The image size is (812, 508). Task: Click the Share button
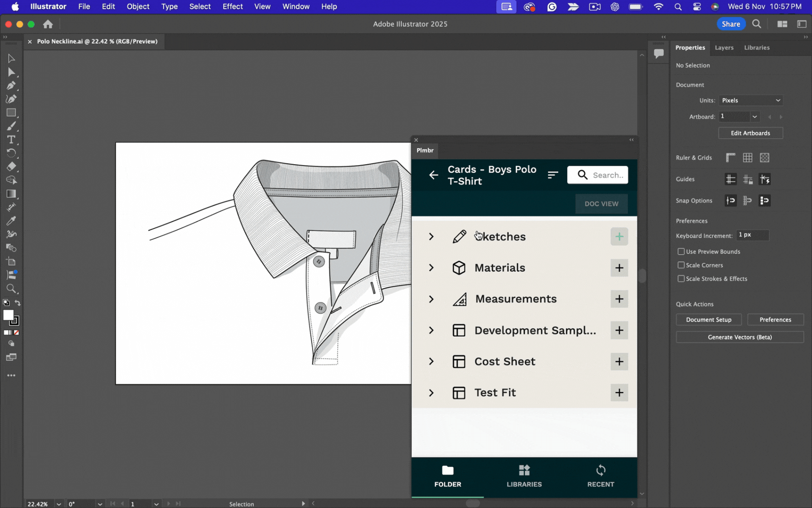point(731,24)
